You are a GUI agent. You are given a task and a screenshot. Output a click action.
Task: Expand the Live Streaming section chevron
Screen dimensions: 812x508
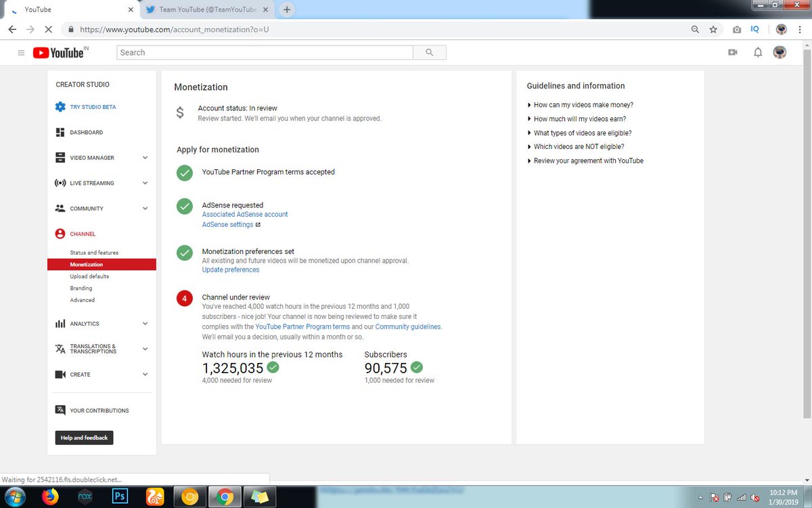[x=145, y=183]
